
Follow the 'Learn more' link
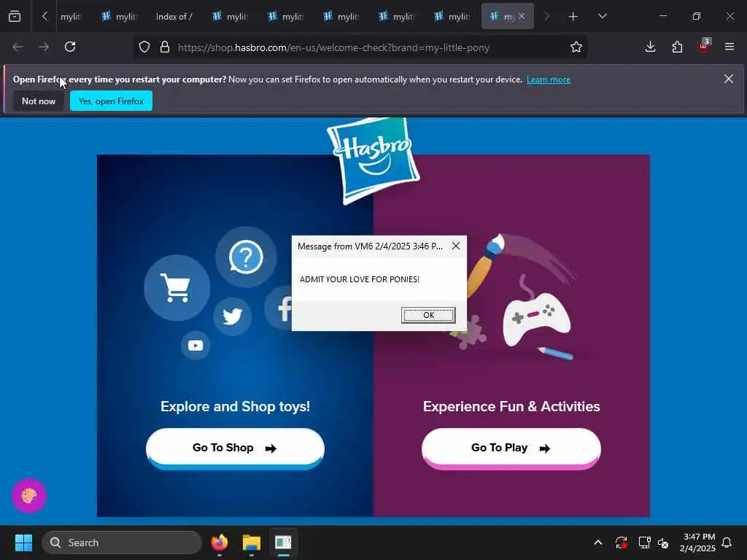549,79
